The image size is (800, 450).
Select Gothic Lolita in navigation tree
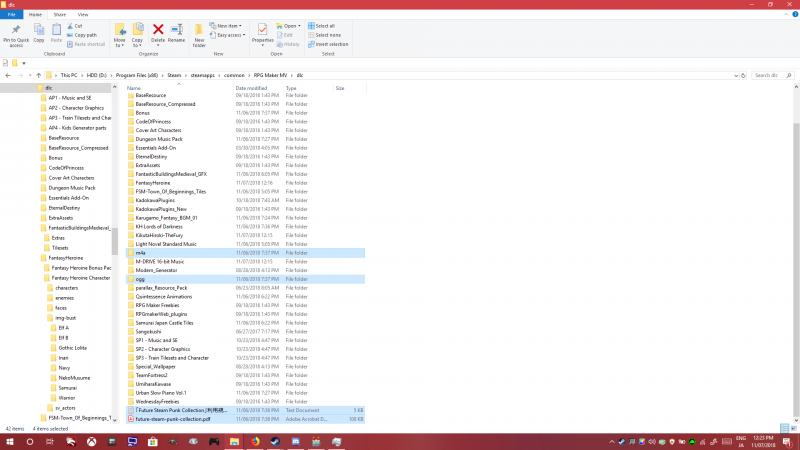(x=72, y=348)
